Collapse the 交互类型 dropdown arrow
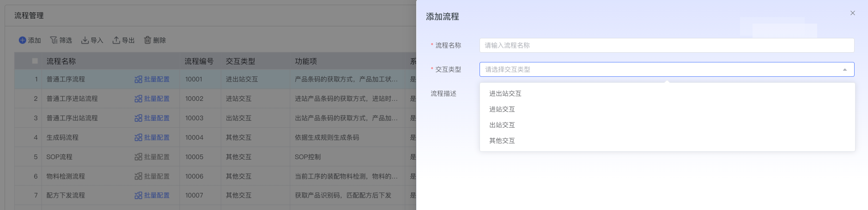 [x=844, y=70]
